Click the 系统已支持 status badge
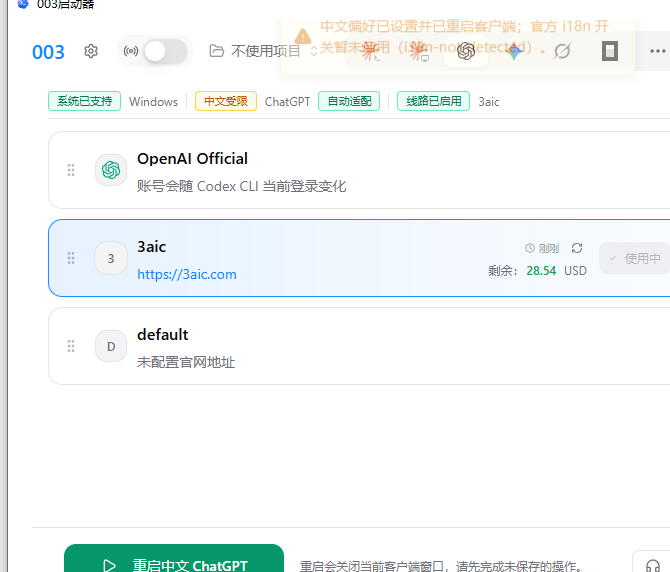 (x=84, y=101)
